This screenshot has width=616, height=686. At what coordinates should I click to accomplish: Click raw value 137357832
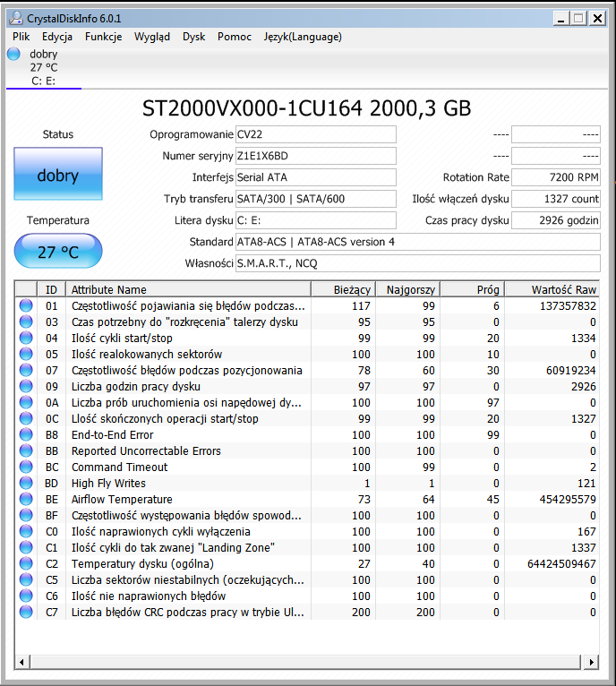pyautogui.click(x=568, y=305)
